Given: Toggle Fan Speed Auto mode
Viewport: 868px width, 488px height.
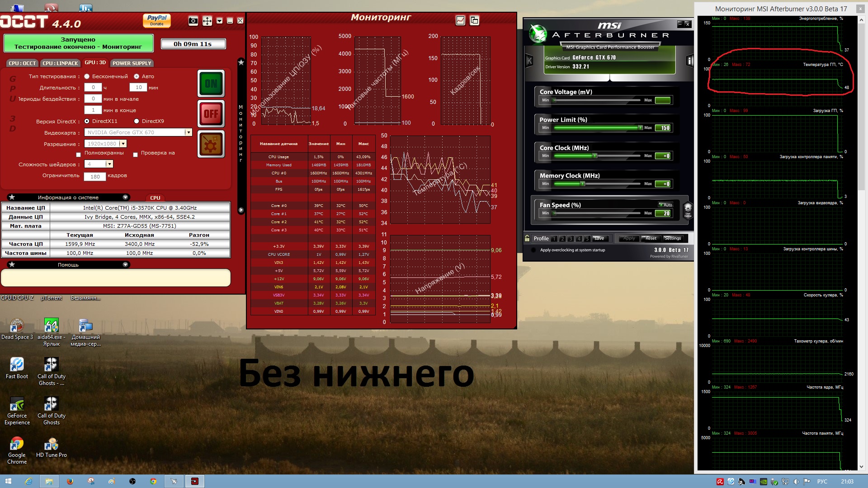Looking at the screenshot, I should point(665,205).
